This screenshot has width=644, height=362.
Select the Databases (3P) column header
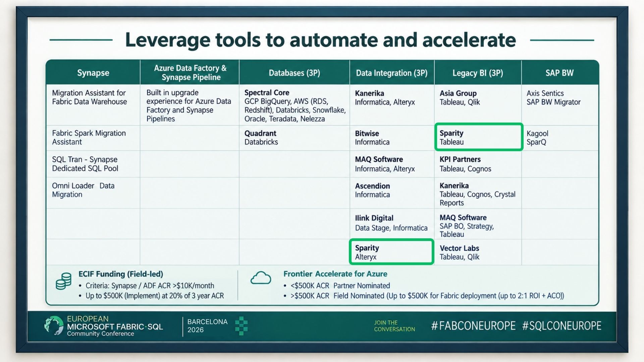294,73
